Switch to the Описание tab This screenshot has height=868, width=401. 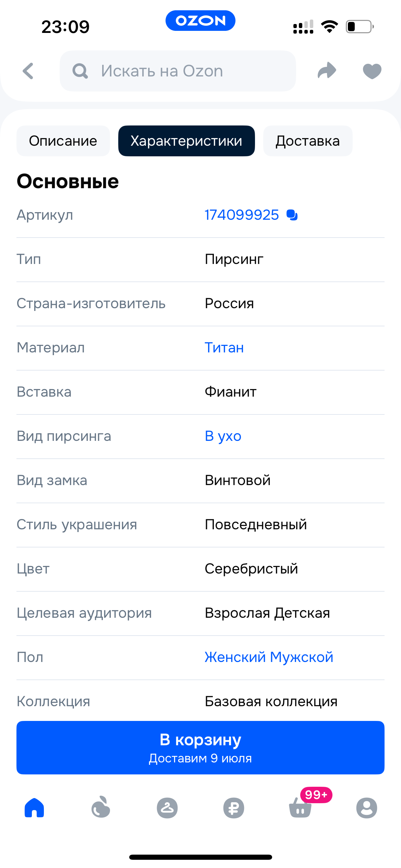[63, 141]
